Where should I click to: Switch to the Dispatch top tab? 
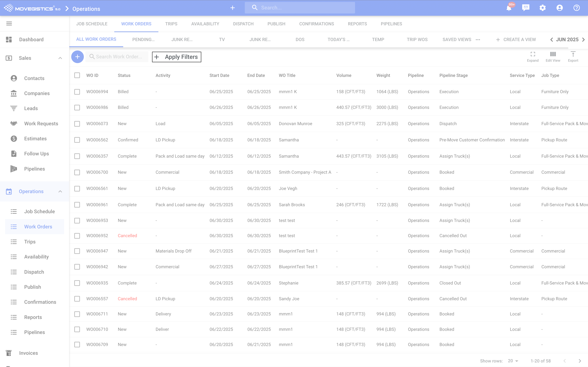243,24
